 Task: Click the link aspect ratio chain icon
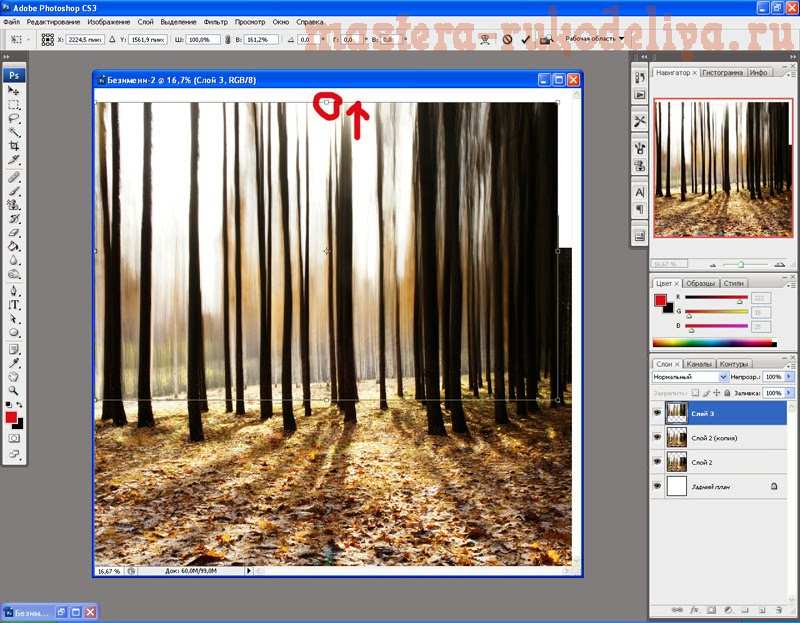(x=228, y=39)
